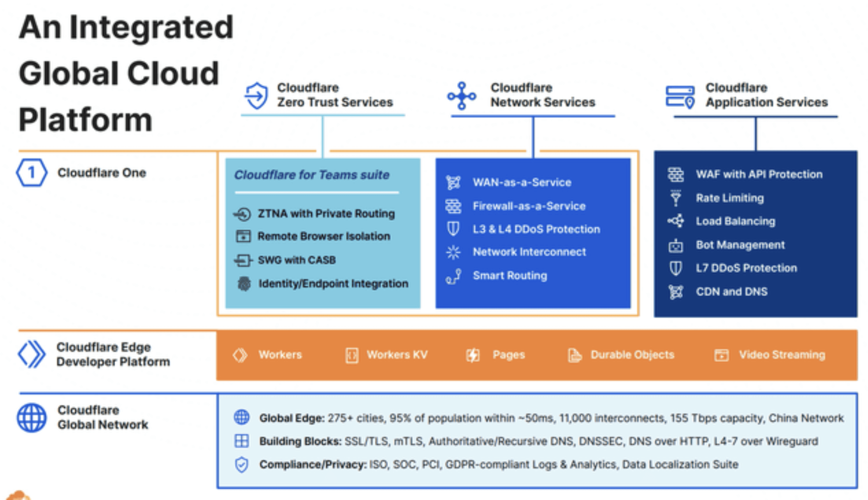Click the Identity/Endpoint Integration fingerprint icon
The height and width of the screenshot is (500, 868).
(244, 284)
